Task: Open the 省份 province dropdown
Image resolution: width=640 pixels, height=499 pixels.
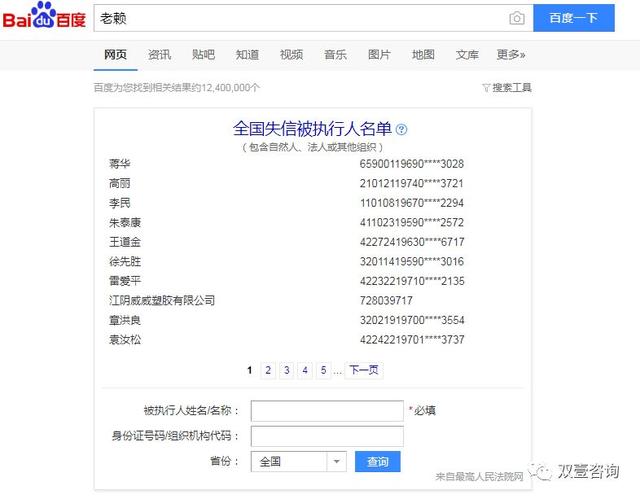Action: [x=299, y=462]
